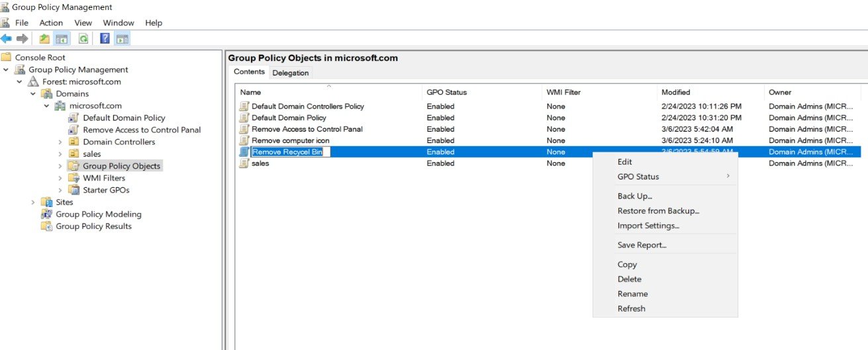
Task: Click the menu bar system icon beside File
Action: (x=5, y=22)
